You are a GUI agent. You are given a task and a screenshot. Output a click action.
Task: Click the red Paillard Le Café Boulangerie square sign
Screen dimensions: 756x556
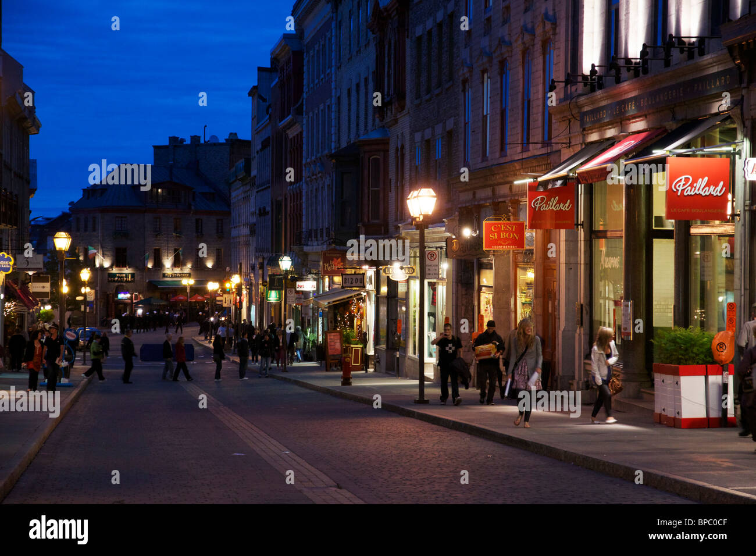(697, 188)
